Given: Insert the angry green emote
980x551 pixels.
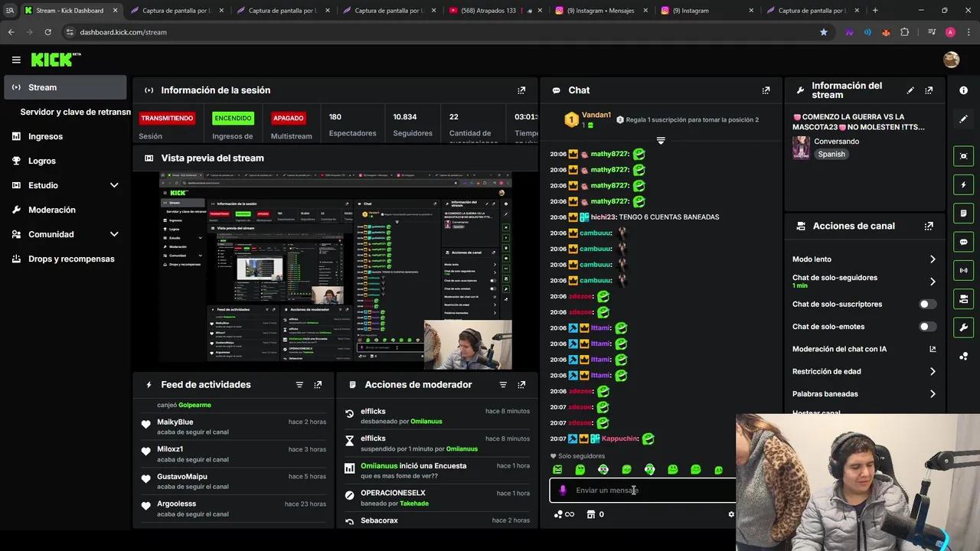Looking at the screenshot, I should pyautogui.click(x=557, y=470).
